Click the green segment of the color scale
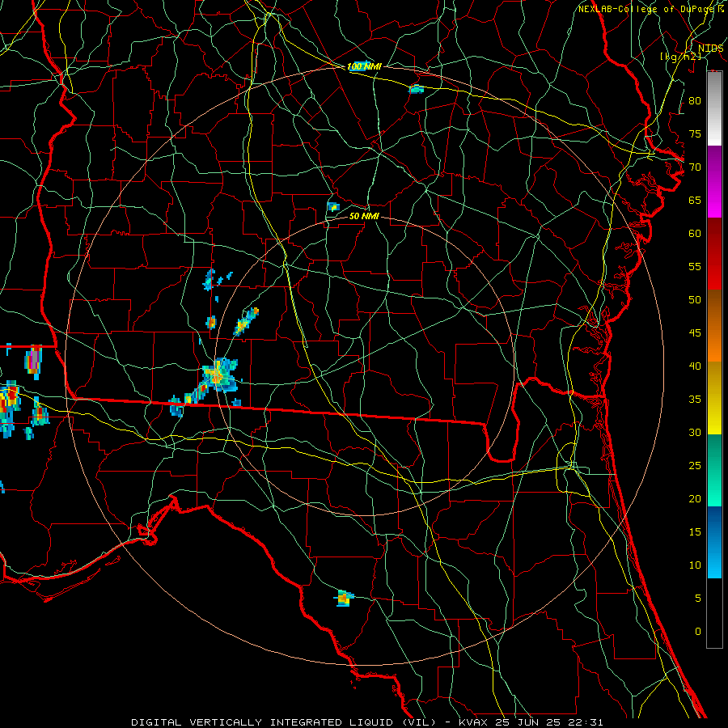Image resolution: width=728 pixels, height=728 pixels. [714, 470]
